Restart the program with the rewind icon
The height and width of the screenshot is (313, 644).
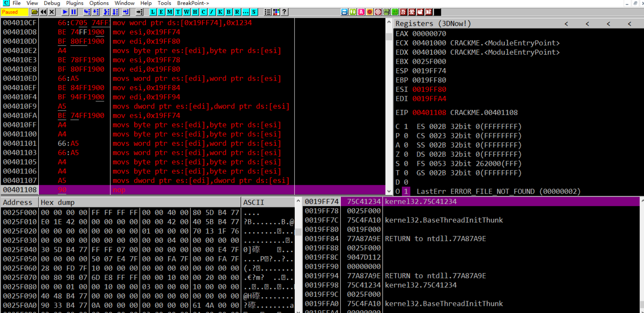click(x=43, y=12)
